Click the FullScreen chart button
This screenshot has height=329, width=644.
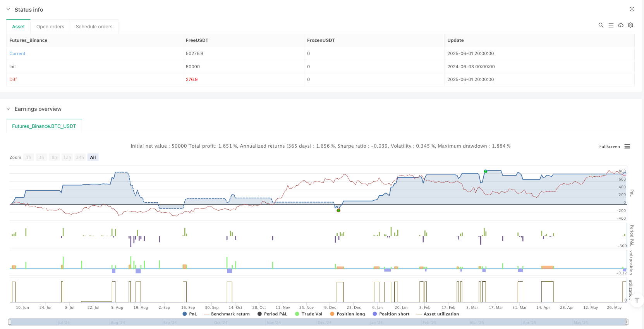pos(609,146)
